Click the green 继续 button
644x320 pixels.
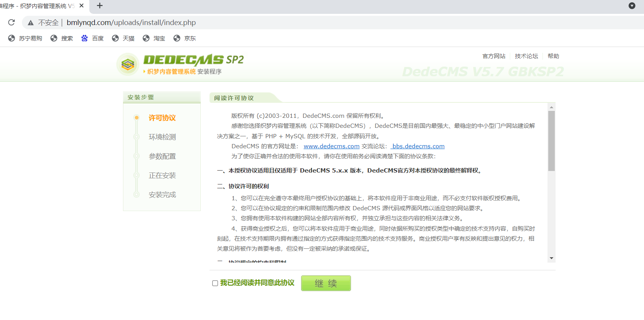click(326, 283)
